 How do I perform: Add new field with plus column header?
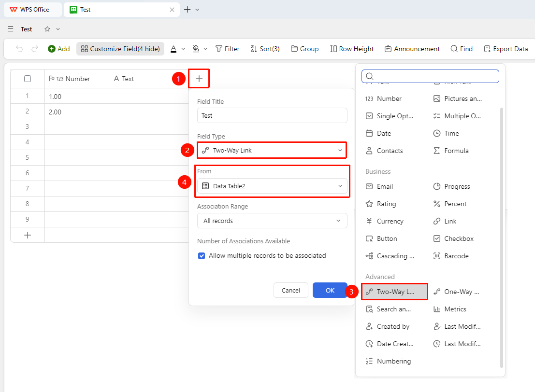click(199, 79)
